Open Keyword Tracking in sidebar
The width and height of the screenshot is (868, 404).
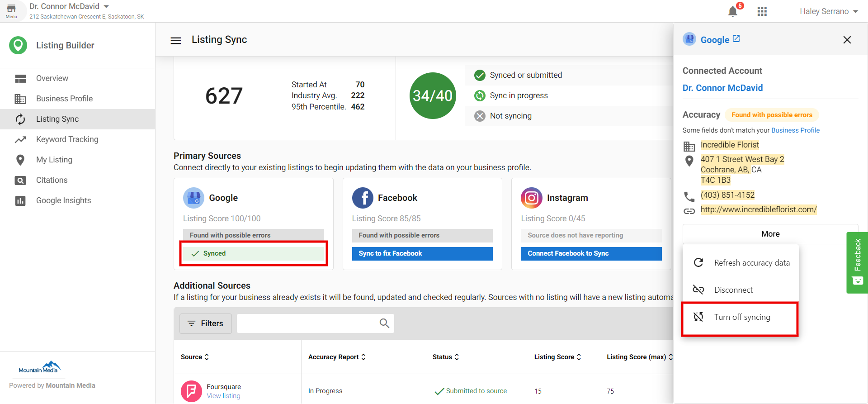coord(67,139)
